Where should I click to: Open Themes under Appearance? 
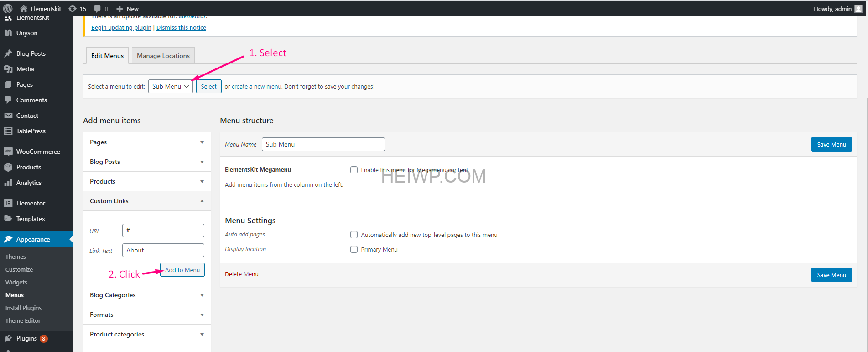click(16, 257)
